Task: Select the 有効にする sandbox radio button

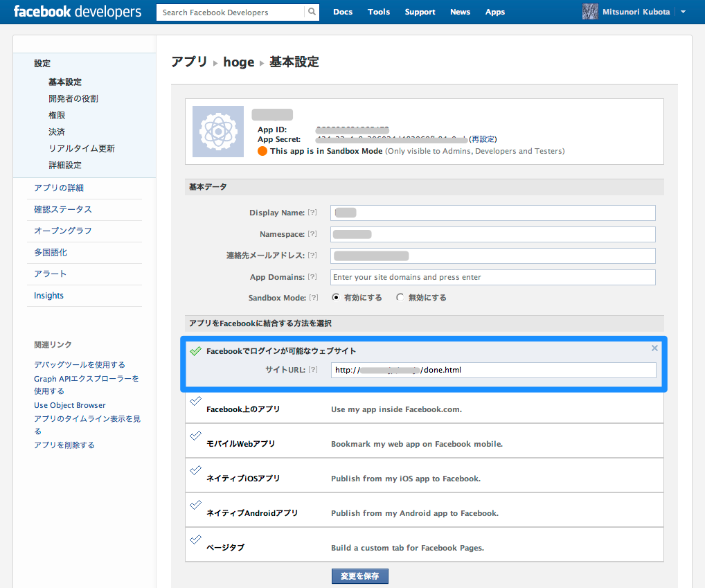Action: 336,297
